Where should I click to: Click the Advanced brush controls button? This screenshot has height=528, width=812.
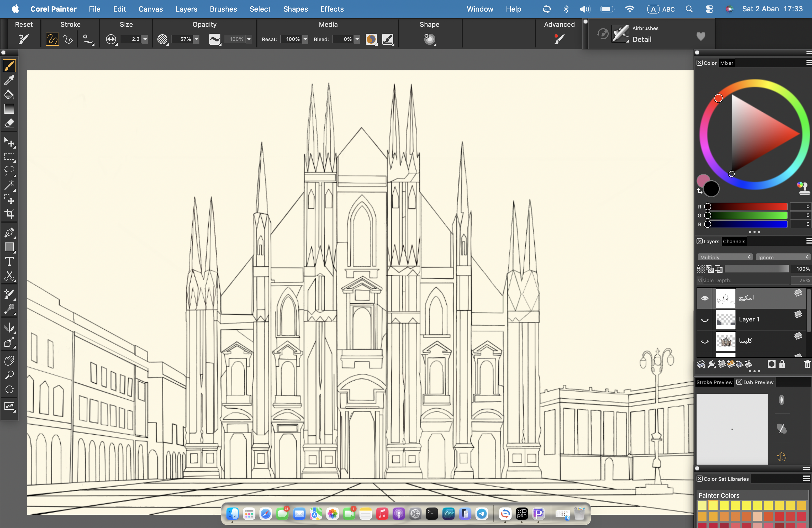tap(559, 39)
